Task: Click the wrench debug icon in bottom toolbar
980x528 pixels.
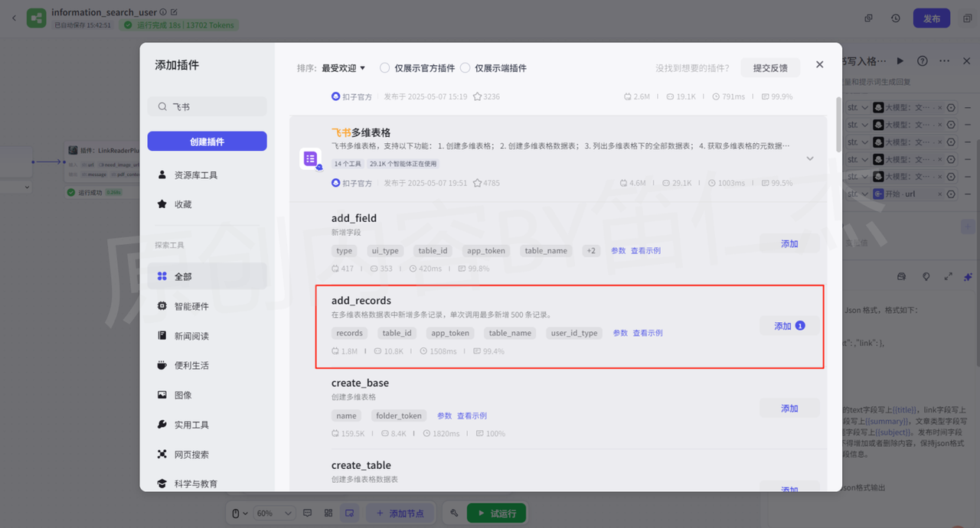Action: pos(454,513)
